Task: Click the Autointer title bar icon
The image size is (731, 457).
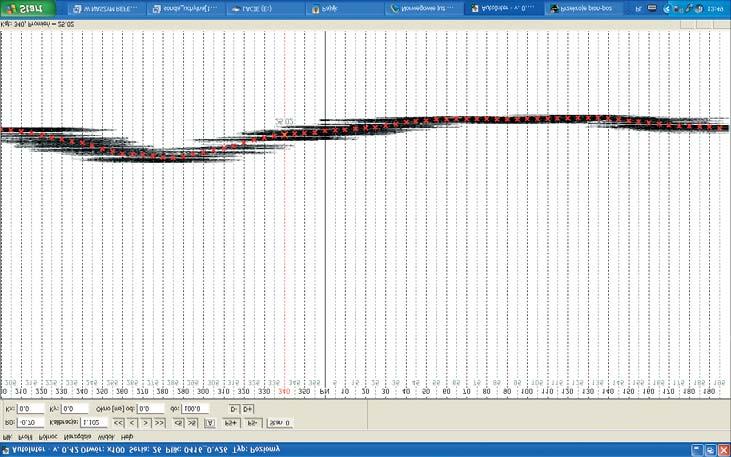Action: tap(7, 450)
